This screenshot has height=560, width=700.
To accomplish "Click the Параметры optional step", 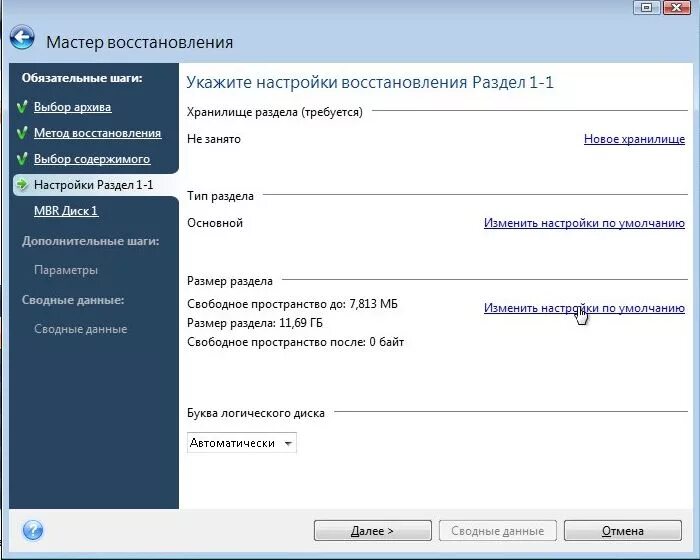I will coord(66,270).
